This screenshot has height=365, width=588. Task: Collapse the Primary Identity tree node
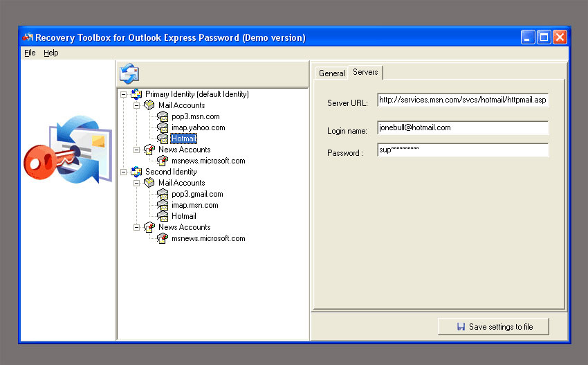click(123, 95)
